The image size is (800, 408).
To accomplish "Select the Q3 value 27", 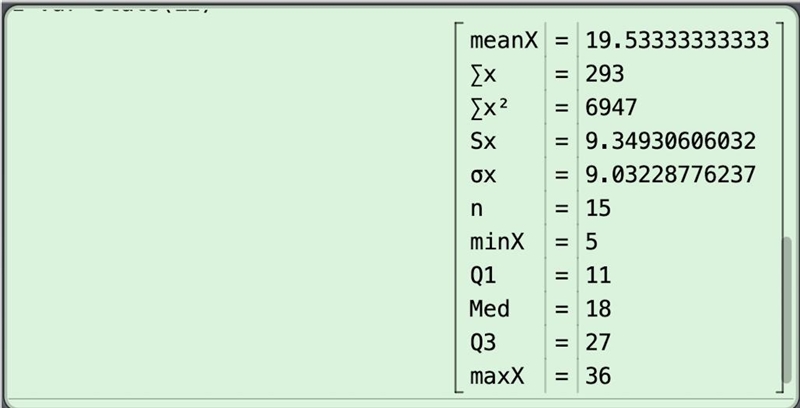I will (x=598, y=342).
